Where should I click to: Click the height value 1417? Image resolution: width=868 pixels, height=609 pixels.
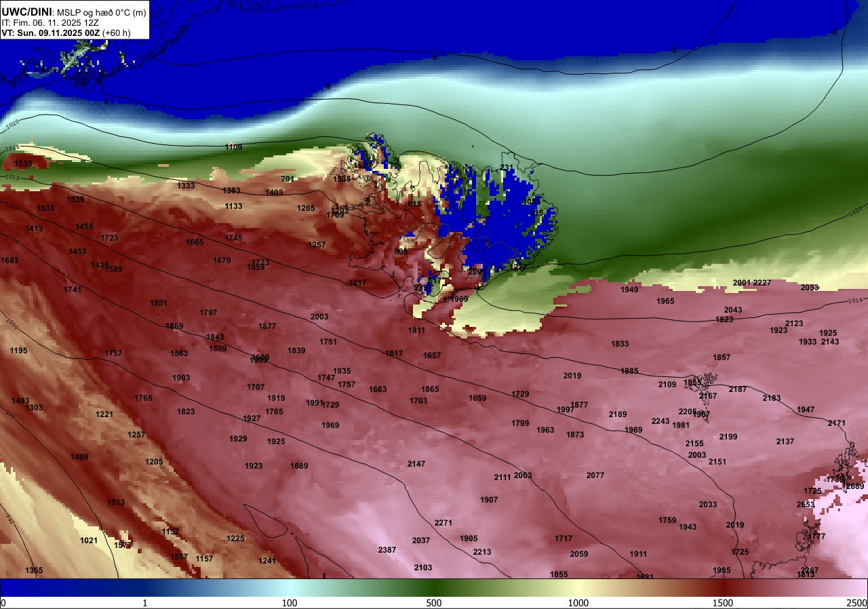[357, 283]
